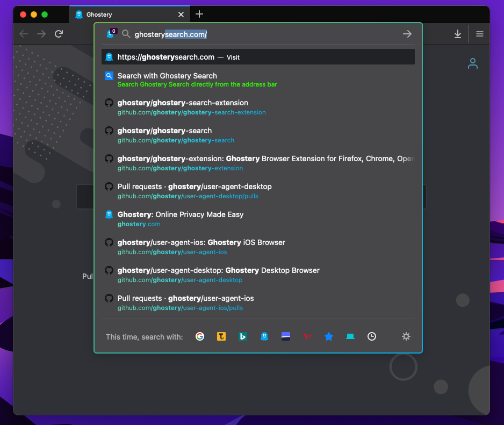
Task: Open Pull requests user-agent-ios result
Action: 258,303
